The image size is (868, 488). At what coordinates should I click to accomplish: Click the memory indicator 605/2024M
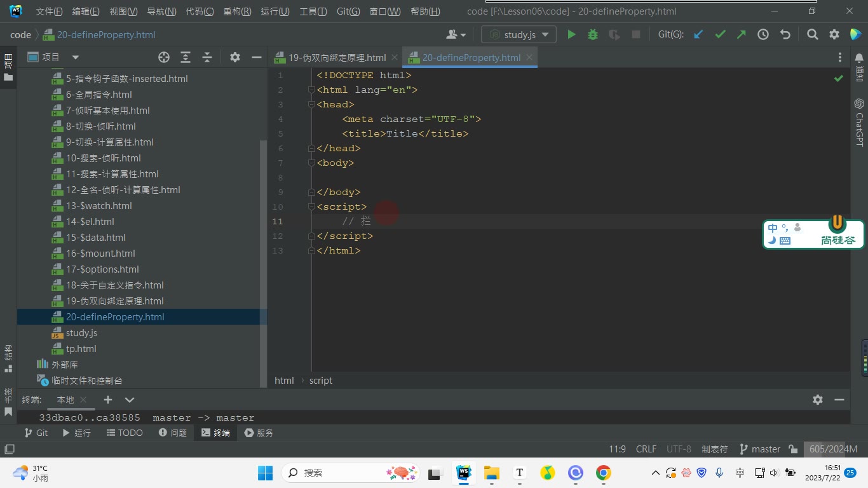coord(833,449)
